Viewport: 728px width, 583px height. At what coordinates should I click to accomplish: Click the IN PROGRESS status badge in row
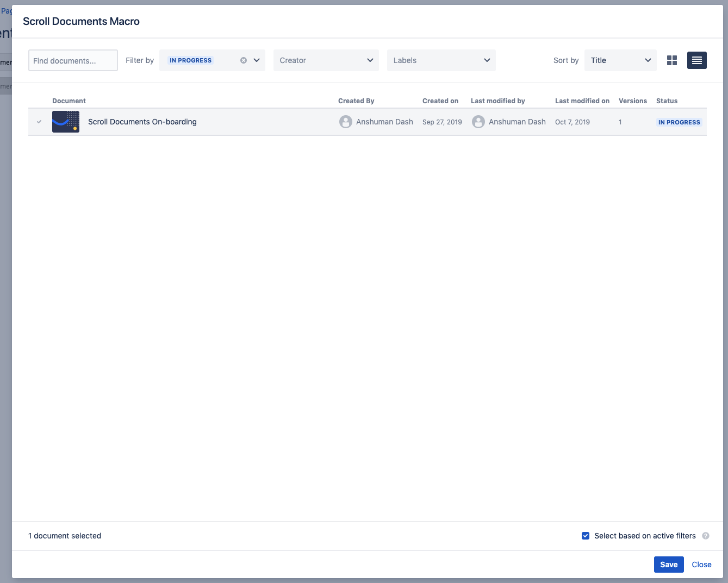click(679, 122)
